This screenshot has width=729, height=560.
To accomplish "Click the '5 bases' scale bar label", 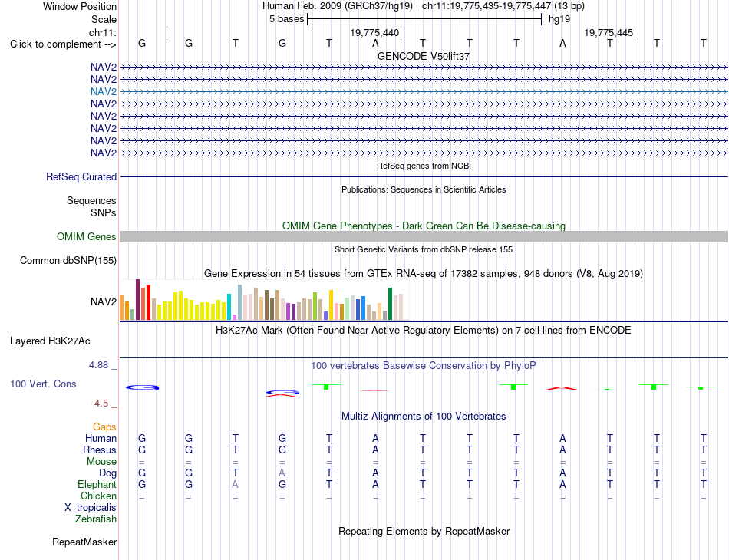I will pyautogui.click(x=286, y=19).
